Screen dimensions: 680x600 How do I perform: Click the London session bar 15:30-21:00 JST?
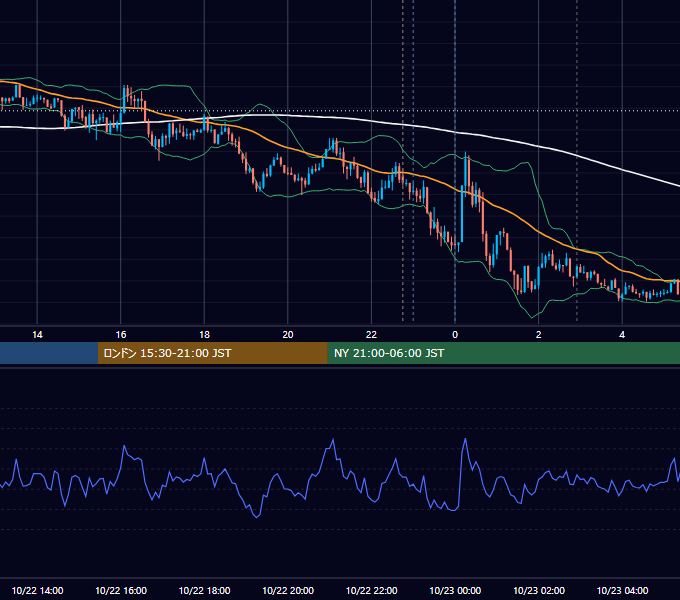pos(212,353)
